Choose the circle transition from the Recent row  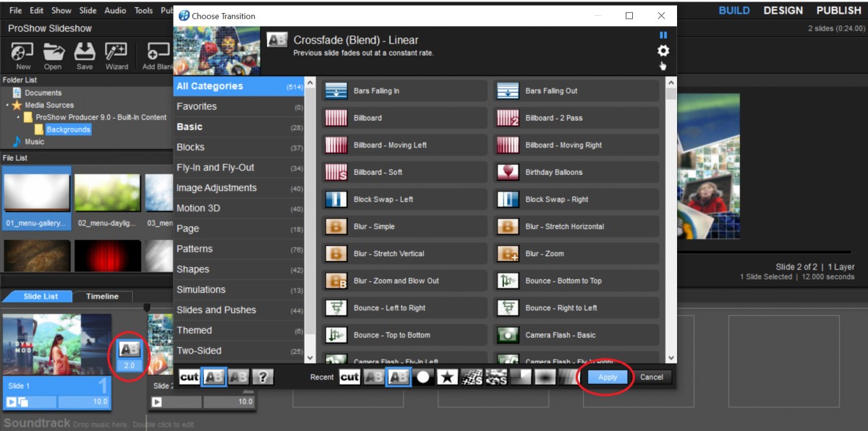tap(423, 377)
